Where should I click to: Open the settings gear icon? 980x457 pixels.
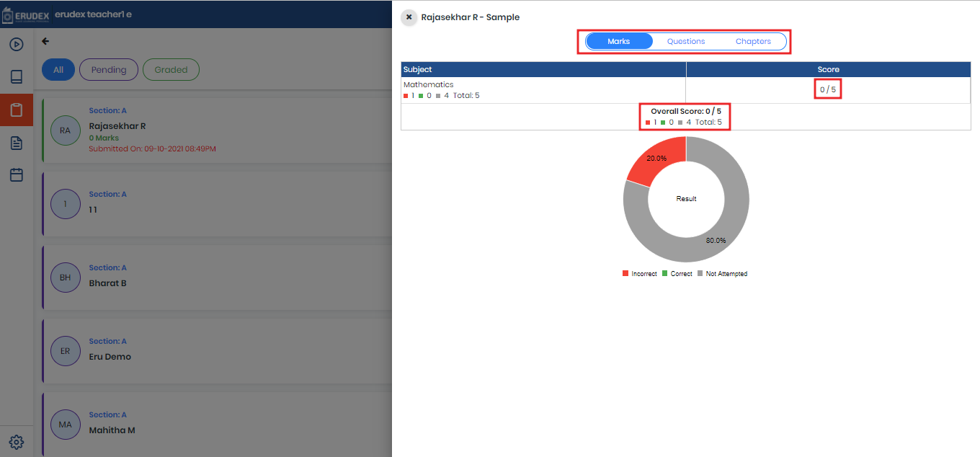17,442
